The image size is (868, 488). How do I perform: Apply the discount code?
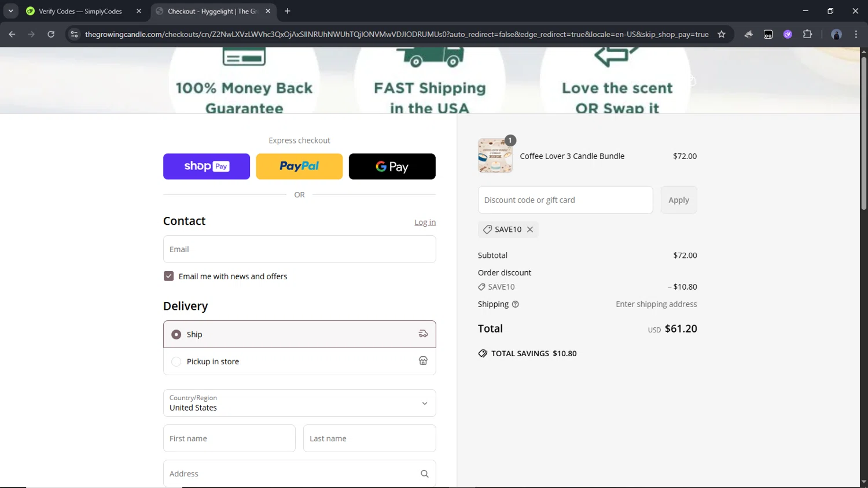(x=679, y=200)
